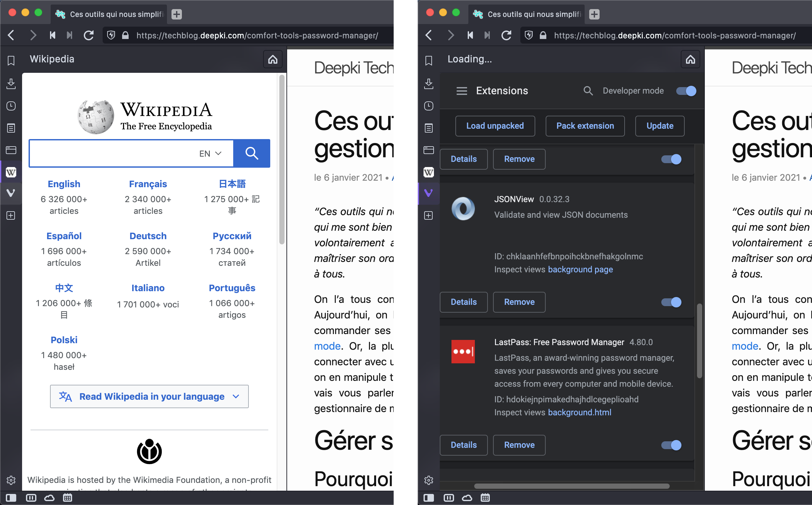
Task: Open the Wikipedia web panel in left window
Action: point(11,172)
